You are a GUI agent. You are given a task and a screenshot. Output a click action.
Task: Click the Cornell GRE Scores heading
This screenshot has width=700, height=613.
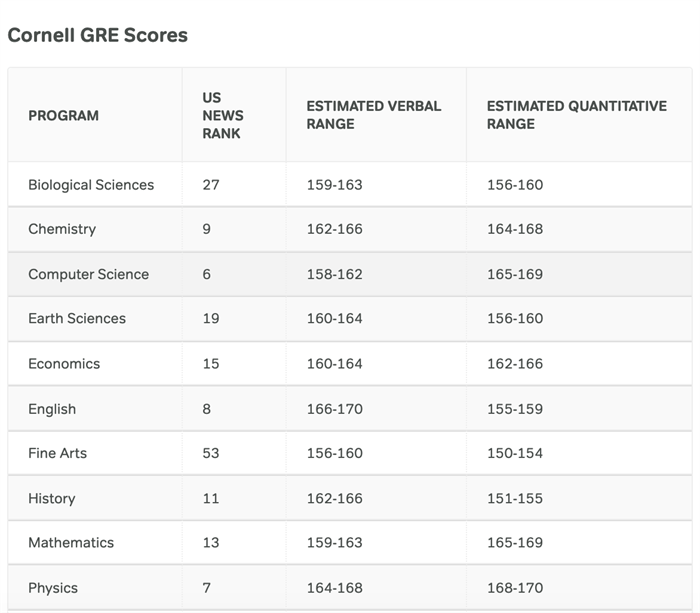point(97,35)
